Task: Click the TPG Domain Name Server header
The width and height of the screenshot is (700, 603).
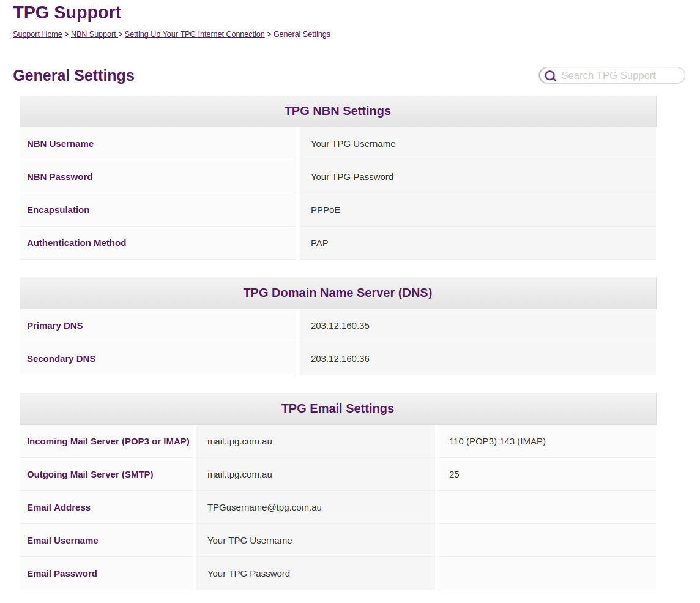Action: 337,293
